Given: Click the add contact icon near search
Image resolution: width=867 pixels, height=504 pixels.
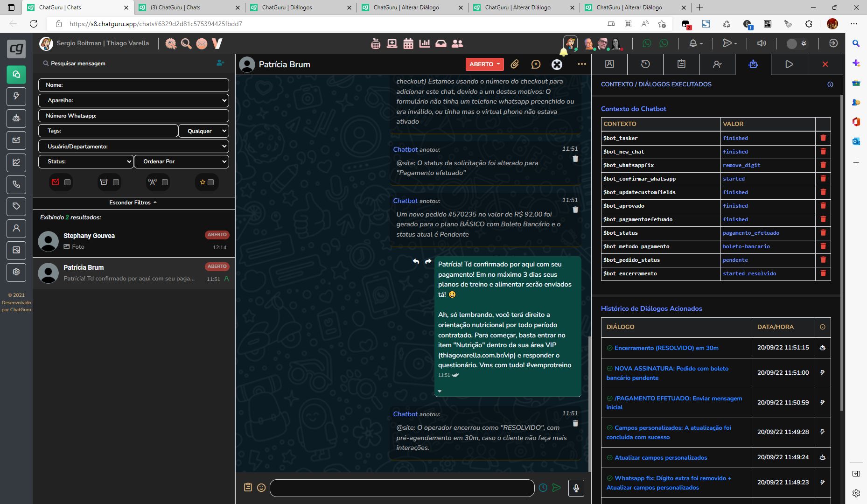Looking at the screenshot, I should [220, 63].
